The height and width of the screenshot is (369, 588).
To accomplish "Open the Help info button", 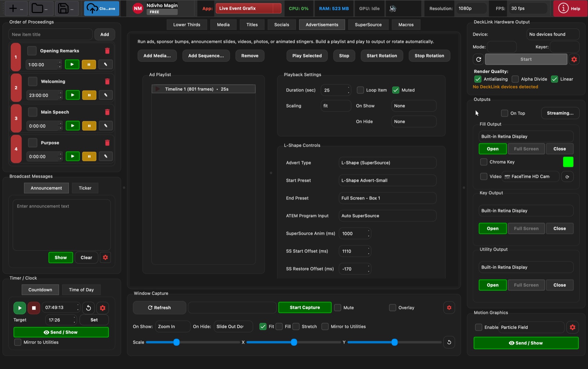I will [x=570, y=8].
